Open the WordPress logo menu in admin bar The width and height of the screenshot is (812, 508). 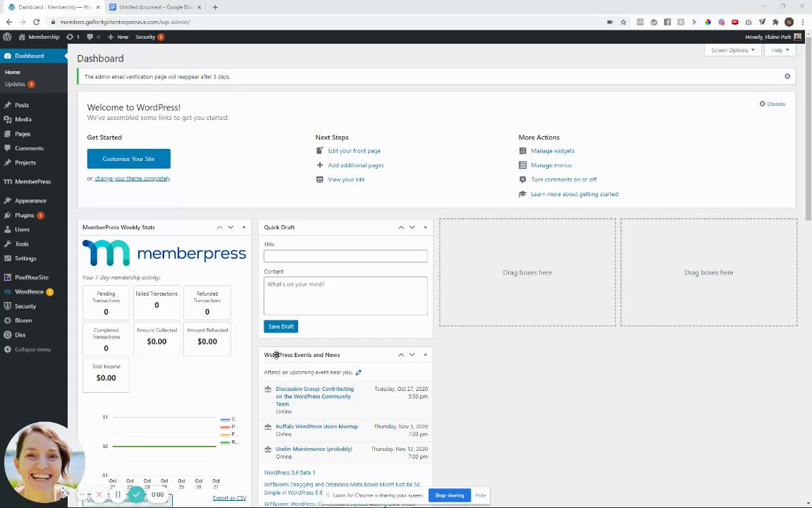coord(7,37)
